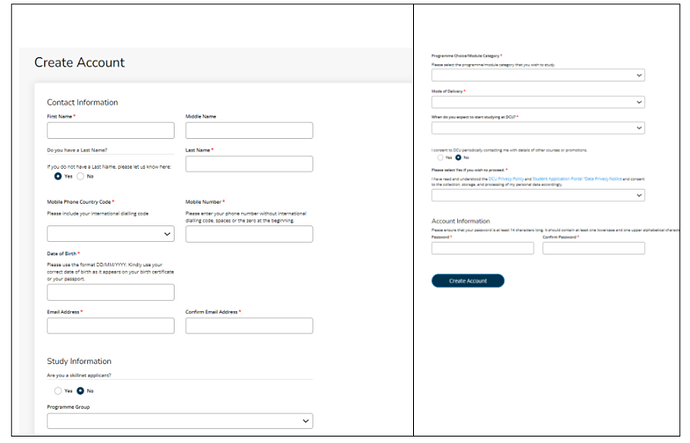Screen dimensions: 690x443
Task: Select No for having a Last Name
Action: (x=81, y=176)
